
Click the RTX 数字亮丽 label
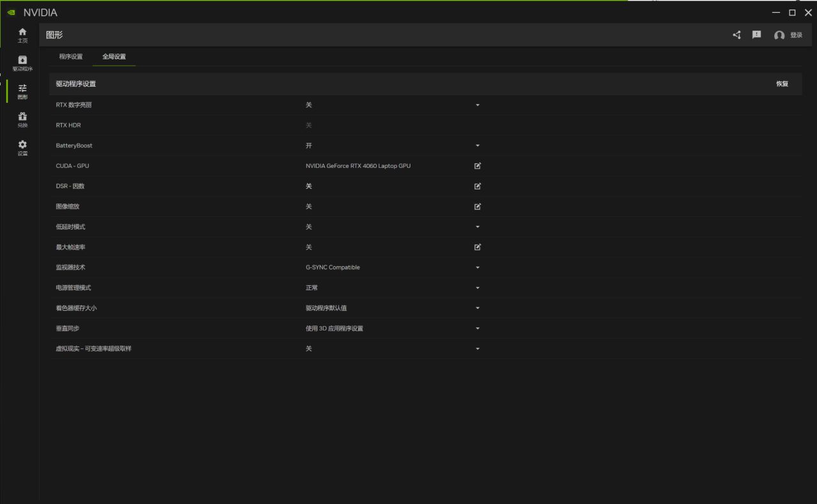pyautogui.click(x=74, y=105)
